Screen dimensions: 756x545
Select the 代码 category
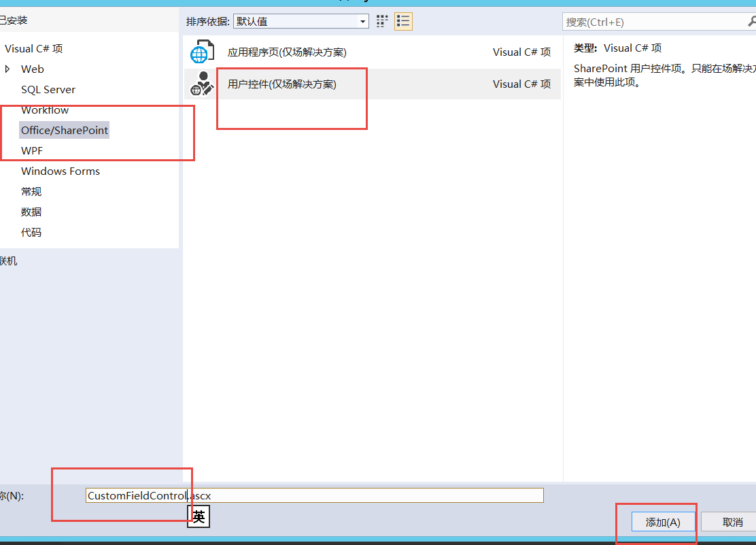[31, 233]
